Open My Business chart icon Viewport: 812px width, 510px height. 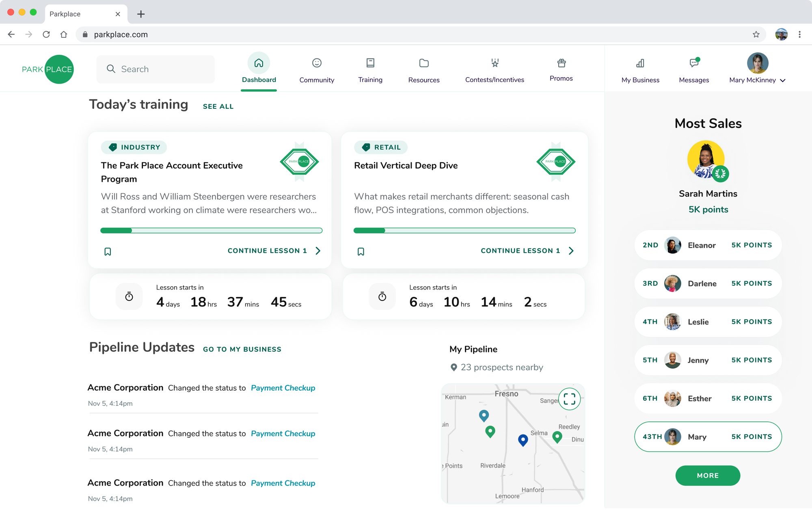[640, 63]
